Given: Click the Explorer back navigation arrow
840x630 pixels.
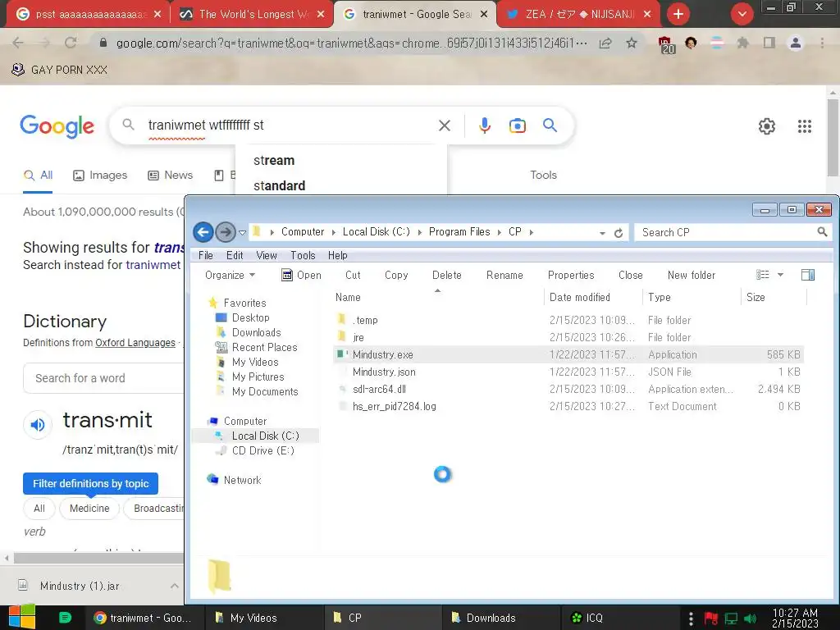Looking at the screenshot, I should (203, 232).
